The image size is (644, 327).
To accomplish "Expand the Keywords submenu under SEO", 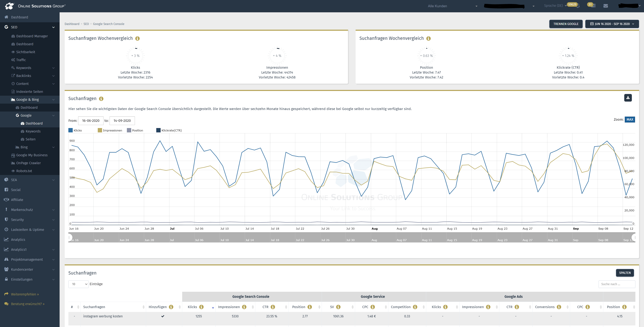I will tap(53, 68).
